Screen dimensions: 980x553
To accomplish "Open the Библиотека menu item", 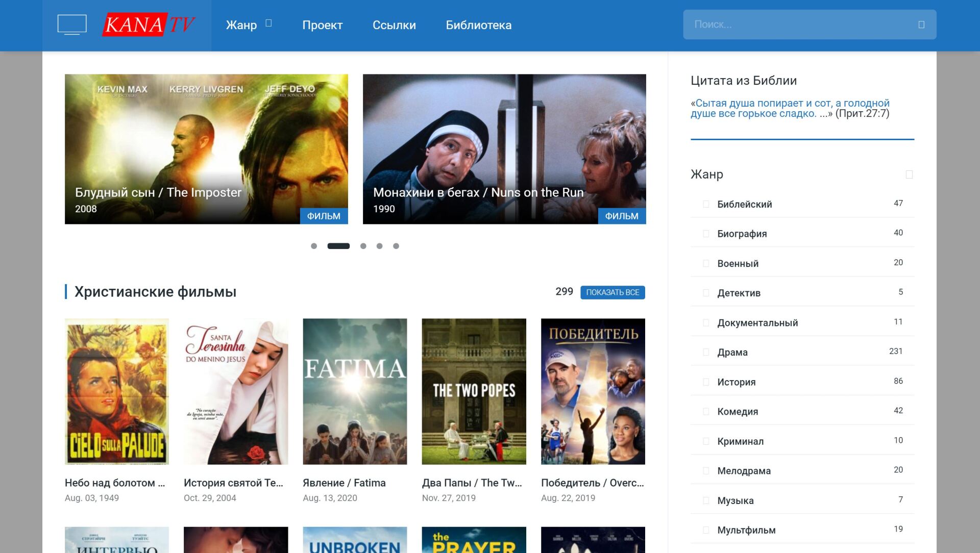I will 479,25.
